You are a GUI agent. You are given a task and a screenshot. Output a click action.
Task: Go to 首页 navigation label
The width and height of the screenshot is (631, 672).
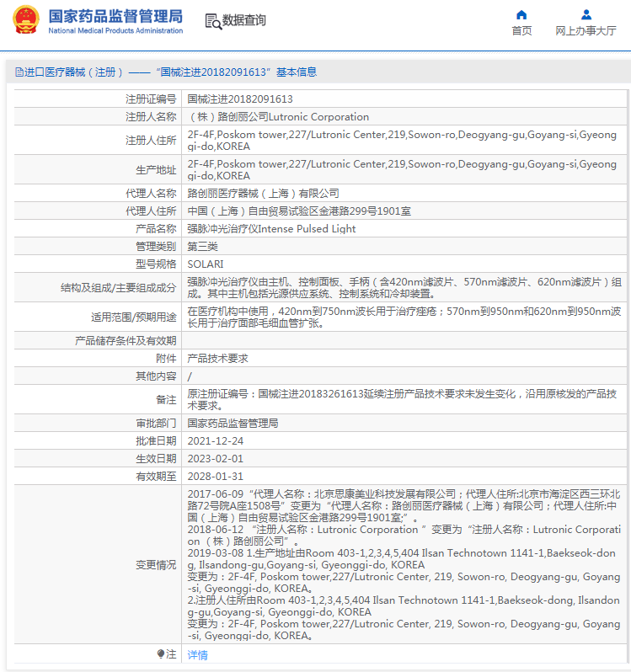pos(521,31)
